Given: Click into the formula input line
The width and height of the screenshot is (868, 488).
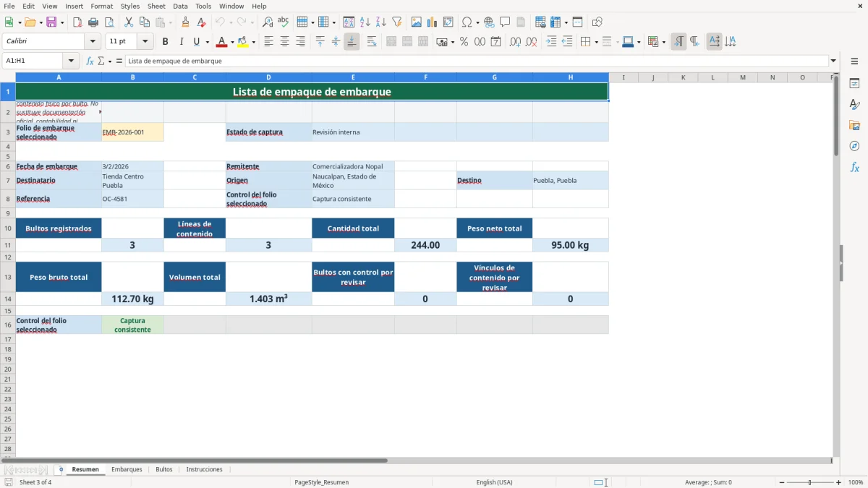Looking at the screenshot, I should (476, 61).
